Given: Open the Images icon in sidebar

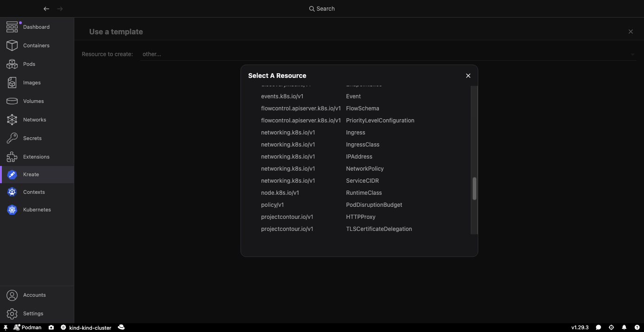Looking at the screenshot, I should click(12, 83).
